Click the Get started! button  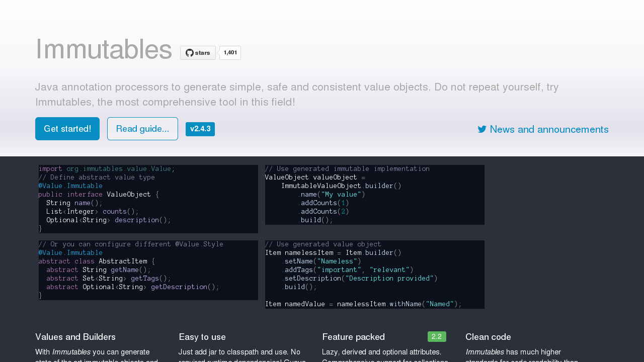pos(67,129)
